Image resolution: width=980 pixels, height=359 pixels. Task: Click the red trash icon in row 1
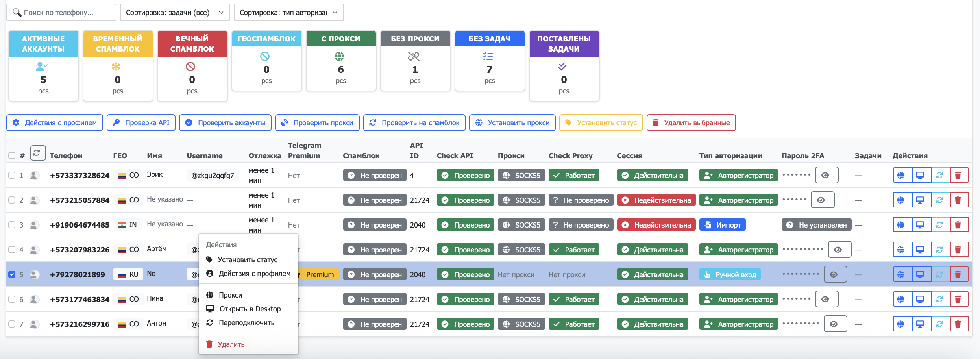click(x=958, y=175)
